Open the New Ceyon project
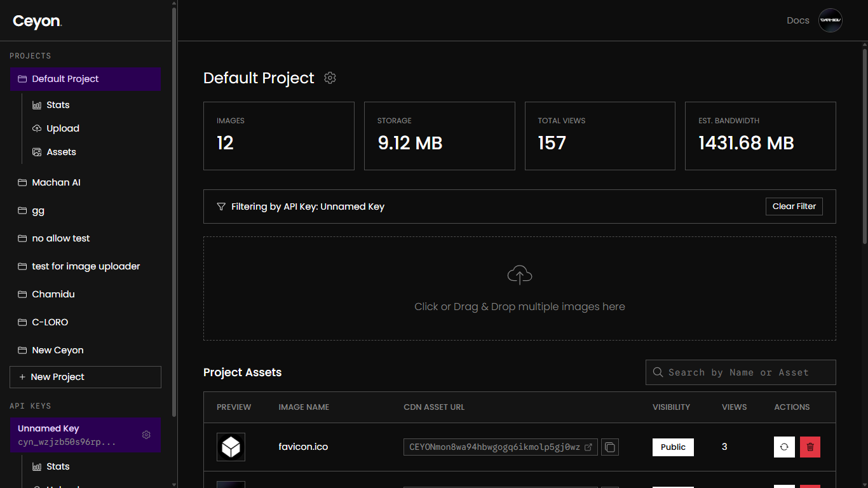 tap(85, 350)
